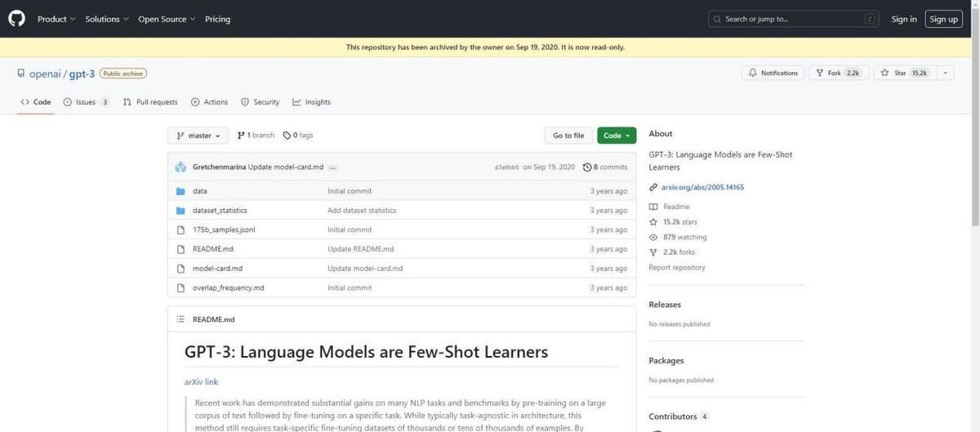Open README.md in the file list
Screen dimensions: 980x432
coord(213,249)
